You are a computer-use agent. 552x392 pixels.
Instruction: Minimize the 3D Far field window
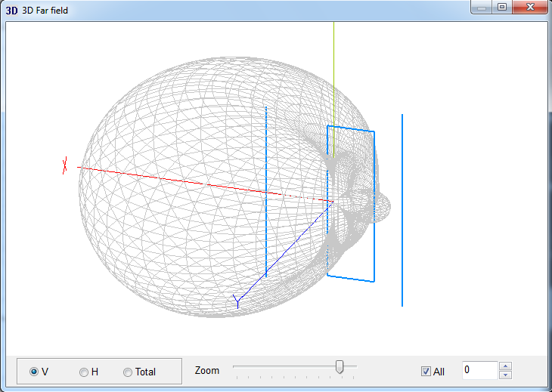482,7
